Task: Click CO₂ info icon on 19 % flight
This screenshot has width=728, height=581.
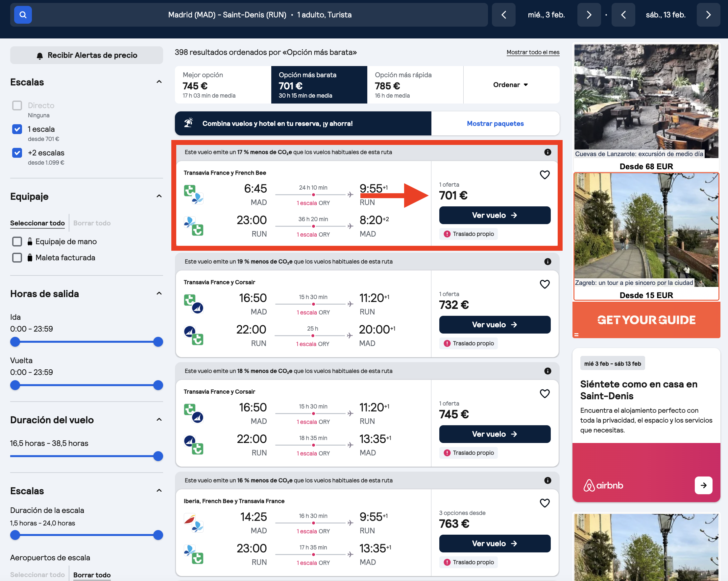Action: click(548, 262)
